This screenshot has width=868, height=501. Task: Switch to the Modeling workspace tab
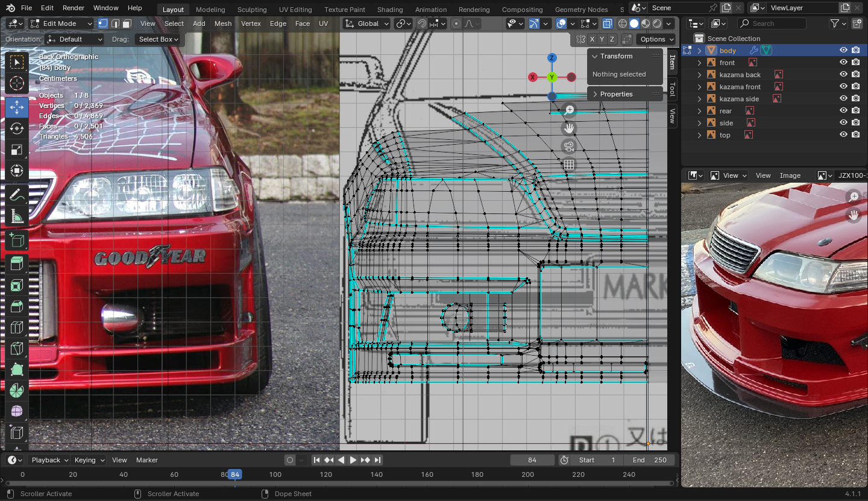[210, 10]
